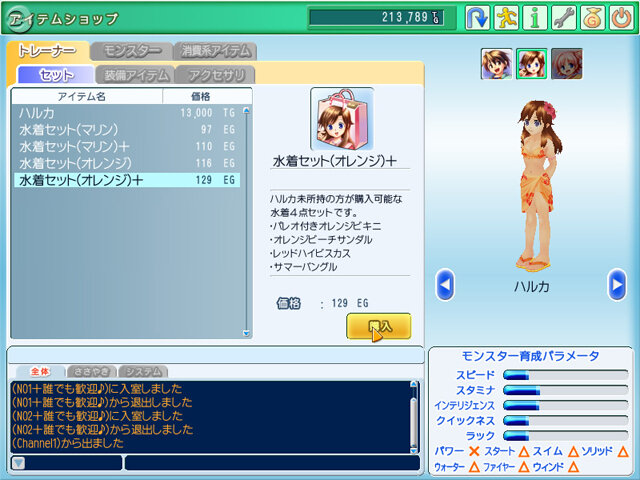Click the yellow running figure icon
Screen dimensions: 640x480
pos(506,18)
